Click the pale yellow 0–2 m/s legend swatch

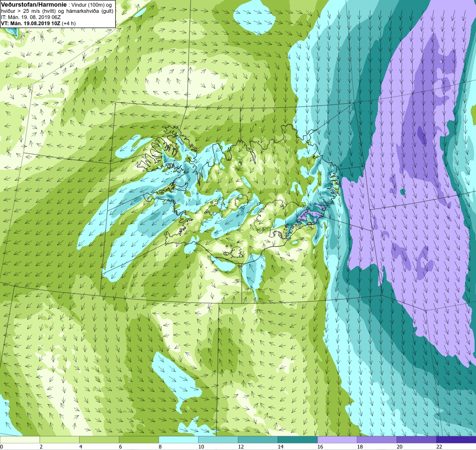pyautogui.click(x=20, y=440)
